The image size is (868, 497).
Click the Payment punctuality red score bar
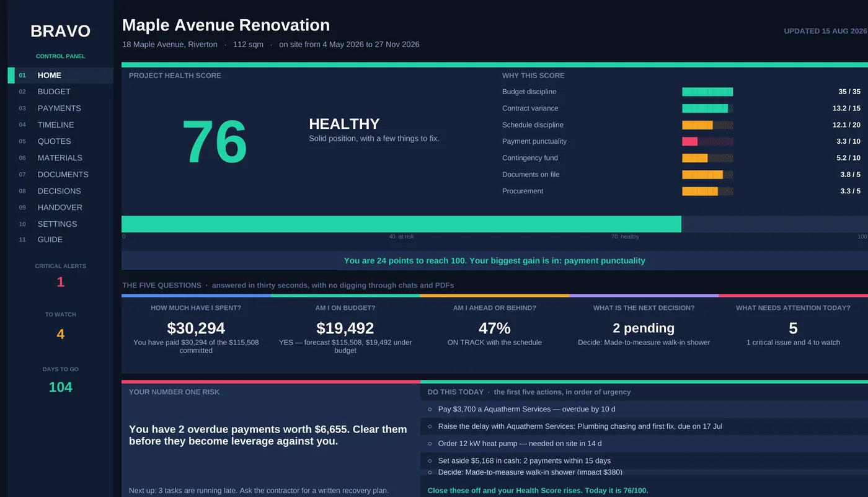click(x=707, y=141)
